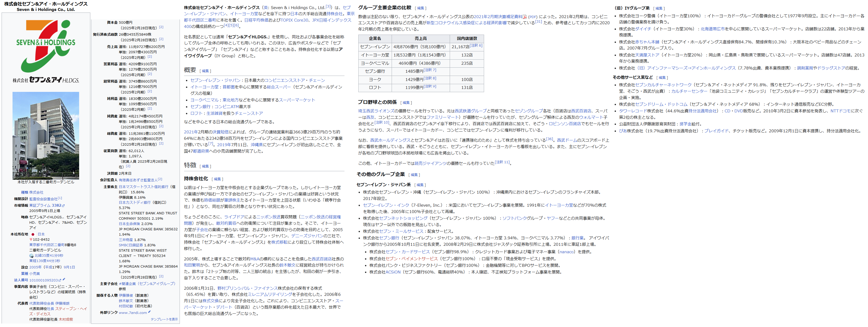Open the 伊藤雅俊 founder link
868x327 pixels.
126,296
